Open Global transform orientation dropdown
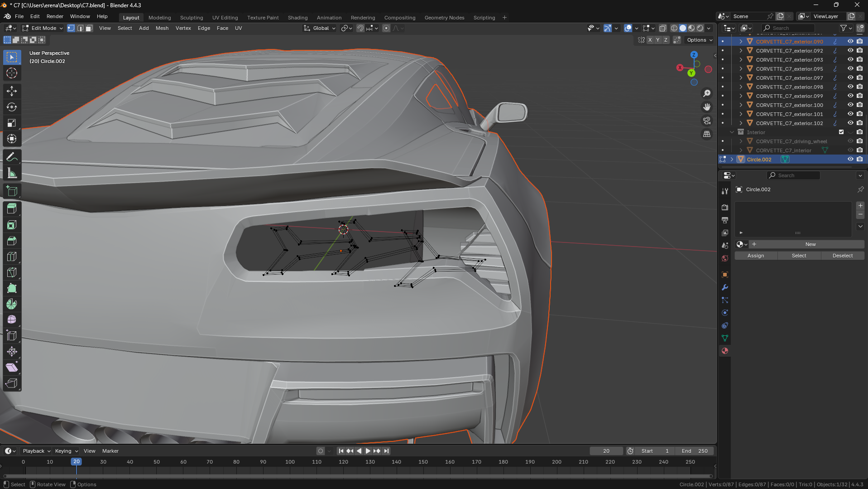The height and width of the screenshot is (489, 868). [320, 28]
